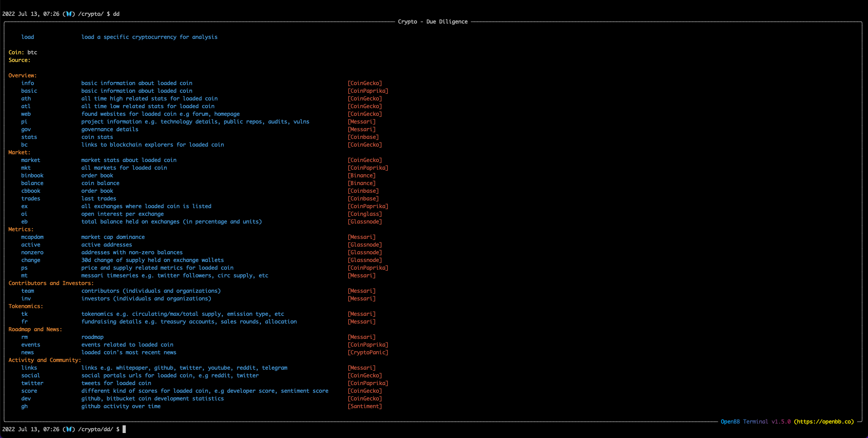Click the cursor at the /crypto/dd/ prompt
This screenshot has height=438, width=868.
pyautogui.click(x=124, y=429)
